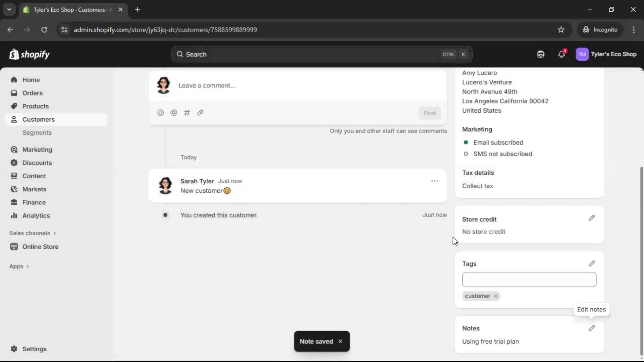Open the Discounts section
Image resolution: width=644 pixels, height=362 pixels.
coord(37,163)
